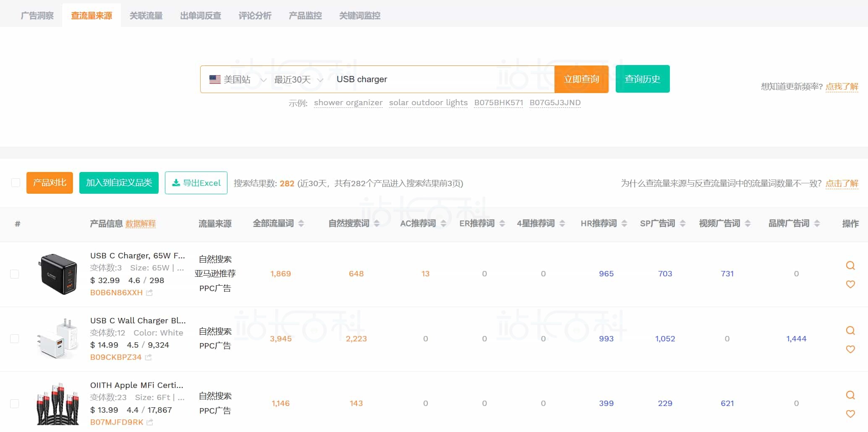
Task: Switch to the 评论分析 tab
Action: (254, 15)
